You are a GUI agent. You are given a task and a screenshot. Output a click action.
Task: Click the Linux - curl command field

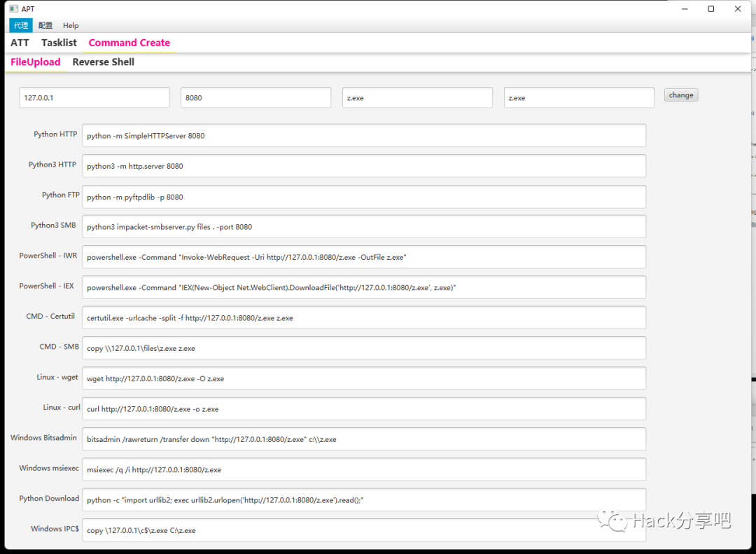[364, 409]
